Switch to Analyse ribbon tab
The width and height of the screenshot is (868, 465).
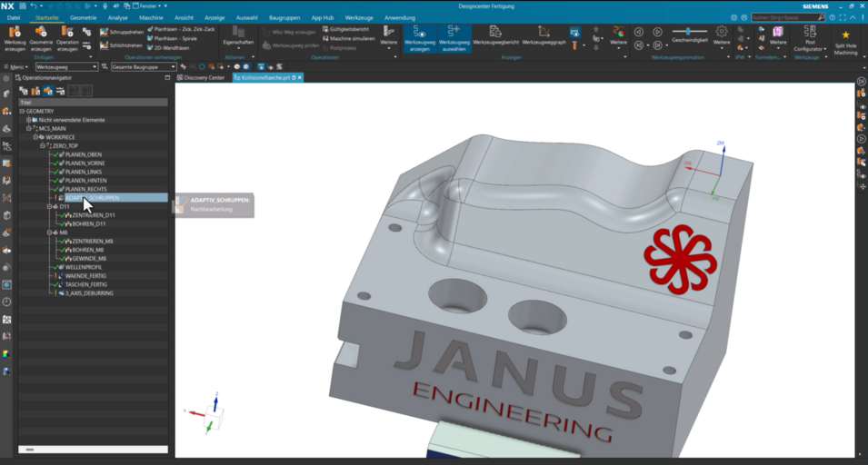pyautogui.click(x=118, y=17)
